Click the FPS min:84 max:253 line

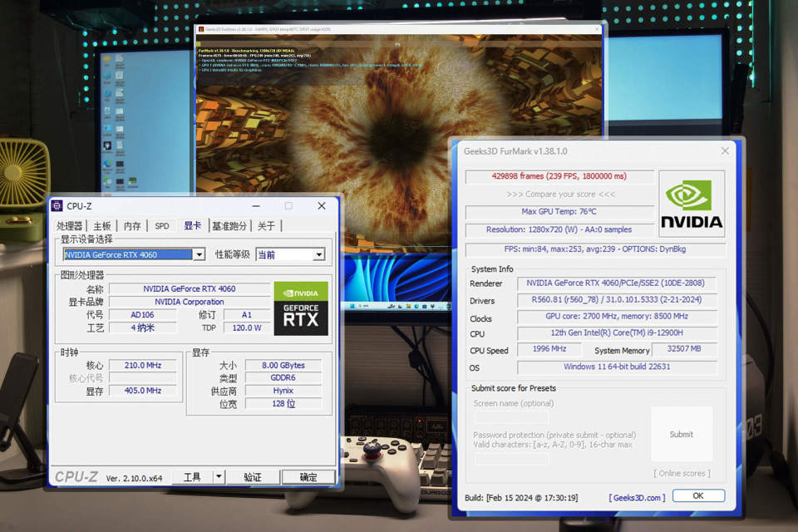coord(595,249)
